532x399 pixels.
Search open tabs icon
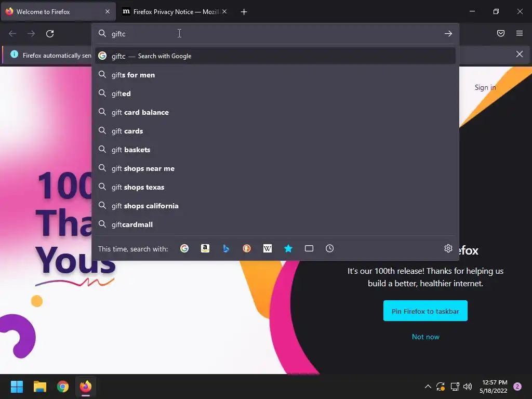coord(309,249)
